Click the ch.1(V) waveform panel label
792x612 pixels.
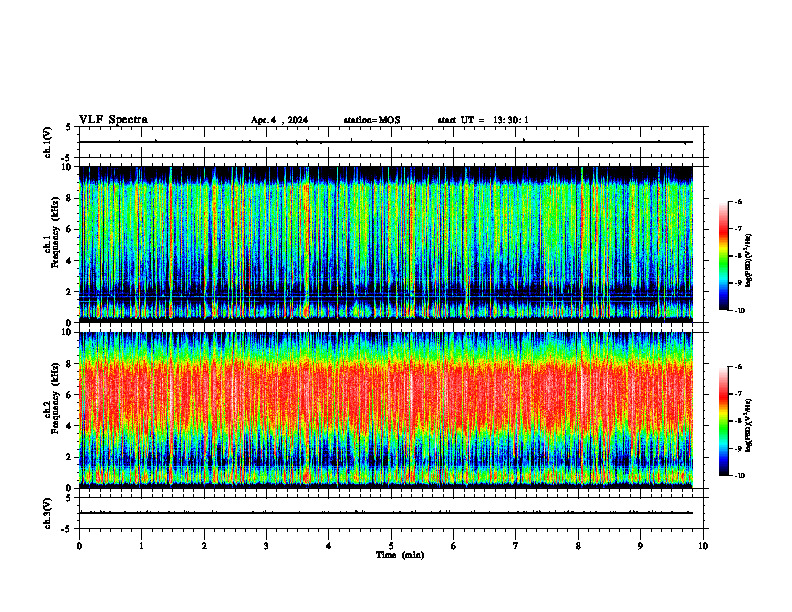[47, 142]
